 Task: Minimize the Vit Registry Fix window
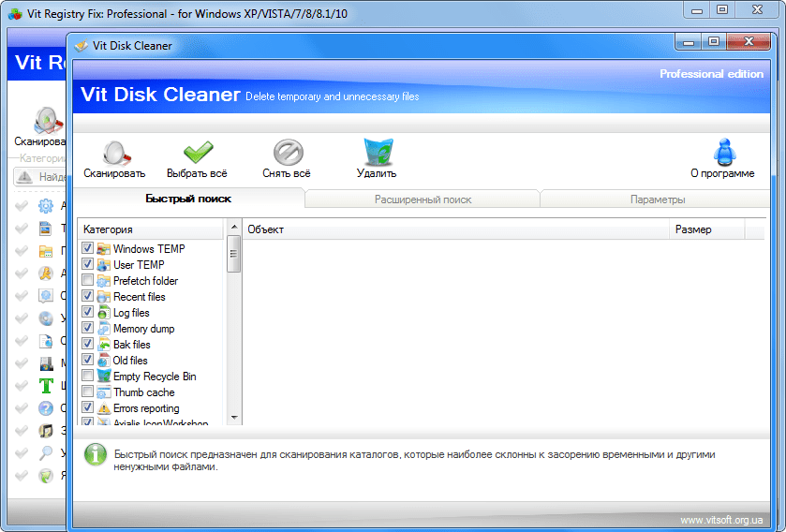(697, 10)
